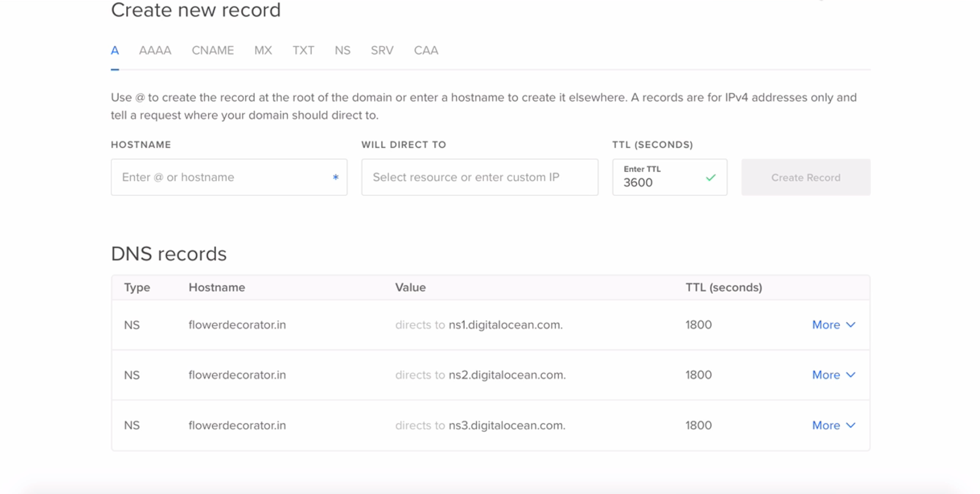The image size is (980, 494).
Task: Expand More menu for ns2.digitalocean.com record
Action: pyautogui.click(x=833, y=375)
